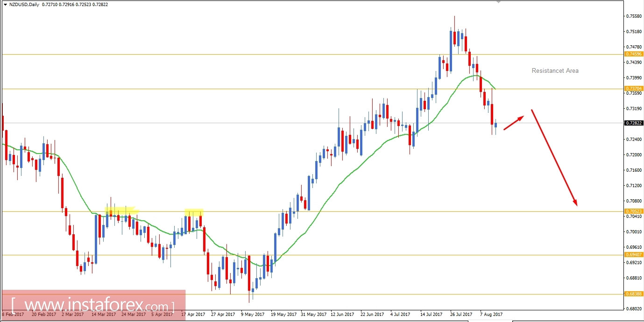Expand the NZDUSD,Daily chart title dropdown arrow
Image resolution: width=644 pixels, height=322 pixels.
coord(5,4)
